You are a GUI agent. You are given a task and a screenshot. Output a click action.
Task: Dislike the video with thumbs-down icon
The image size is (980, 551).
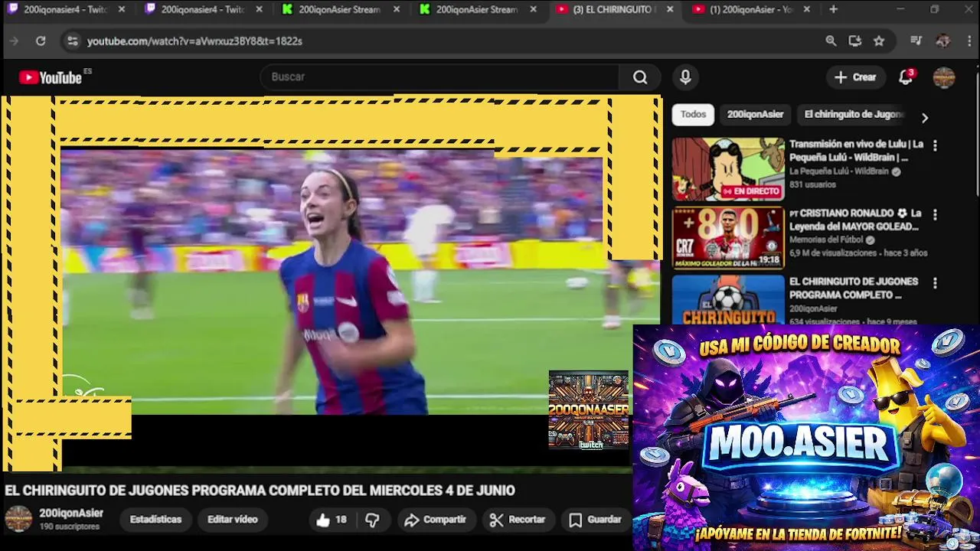click(372, 520)
